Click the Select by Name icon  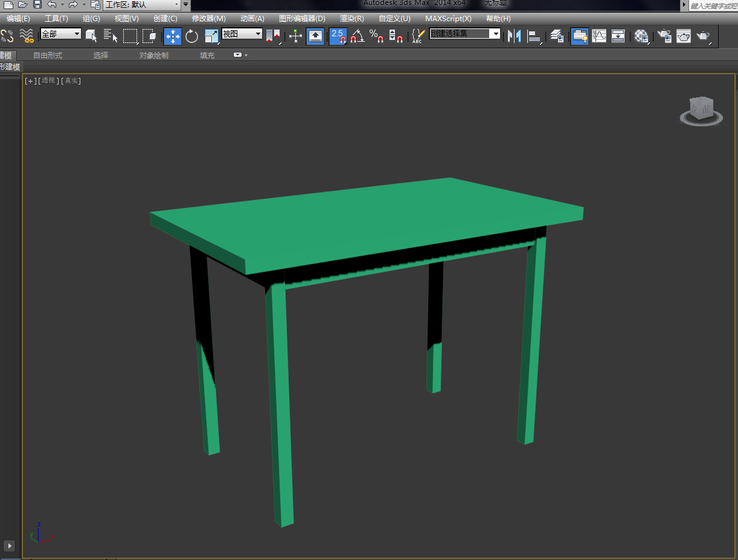(110, 36)
